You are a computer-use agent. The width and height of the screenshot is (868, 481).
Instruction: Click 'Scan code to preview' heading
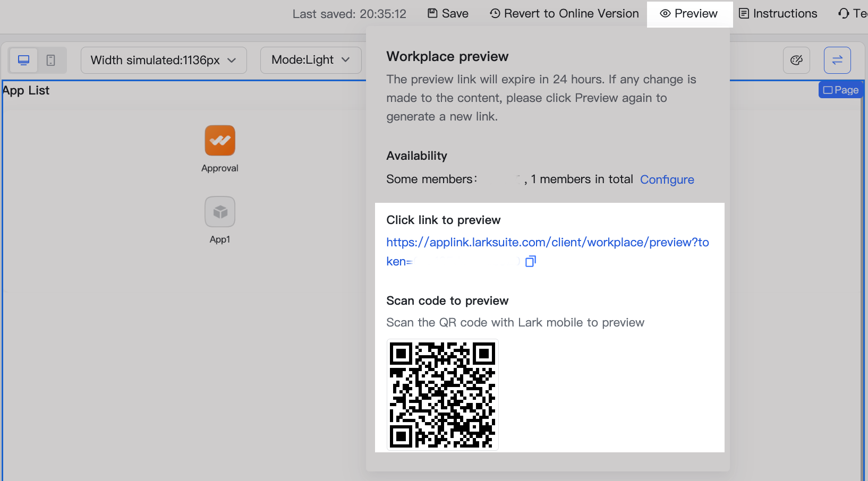pos(447,301)
